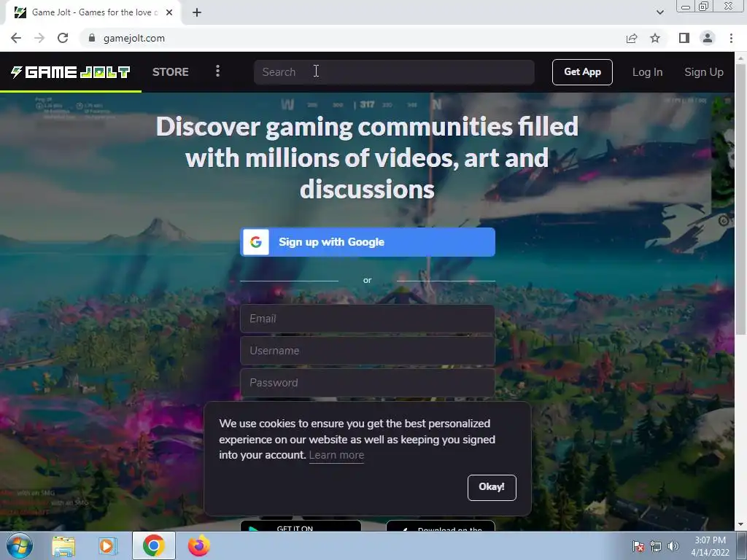The width and height of the screenshot is (747, 560).
Task: Open Windows Explorer from taskbar
Action: point(63,545)
